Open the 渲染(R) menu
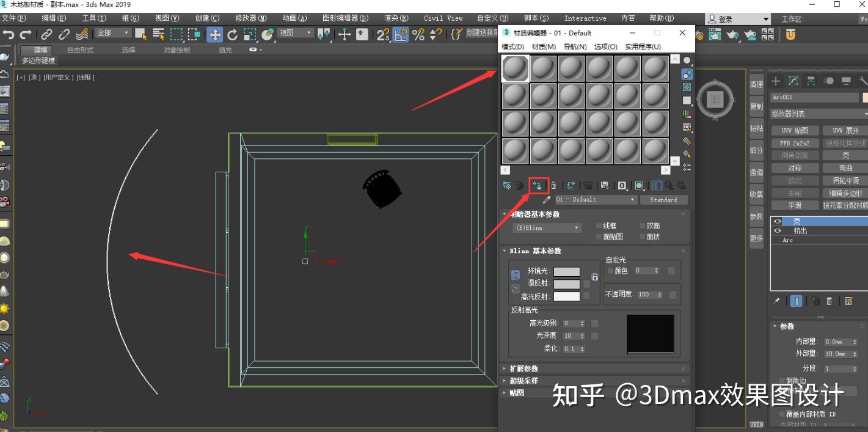The height and width of the screenshot is (432, 868). (x=396, y=18)
